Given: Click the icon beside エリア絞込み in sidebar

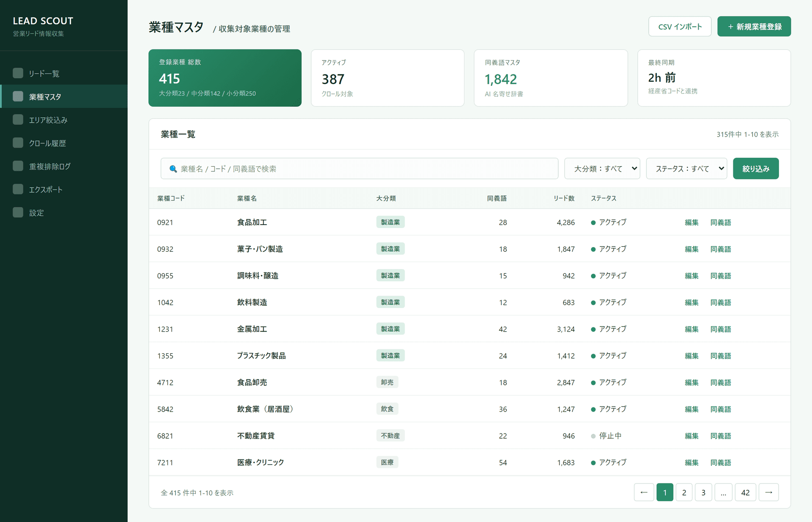Looking at the screenshot, I should 18,120.
